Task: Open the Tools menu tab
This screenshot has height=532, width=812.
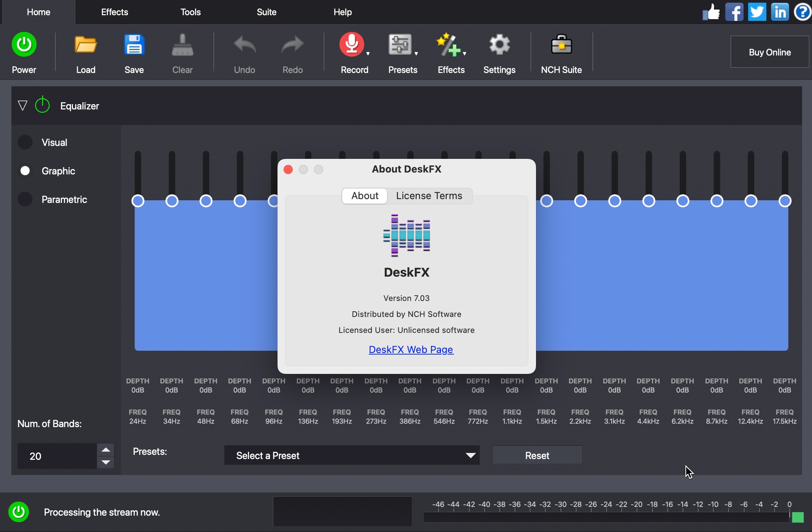Action: click(190, 12)
